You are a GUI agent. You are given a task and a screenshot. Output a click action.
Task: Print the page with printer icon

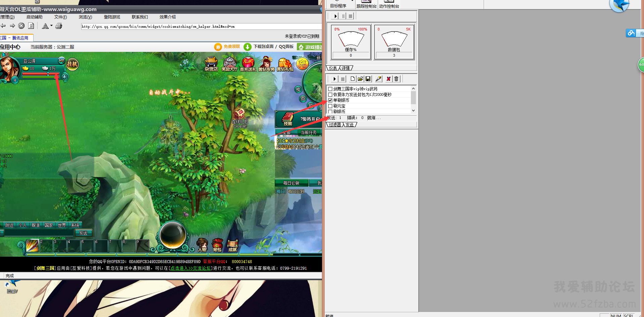[x=59, y=26]
